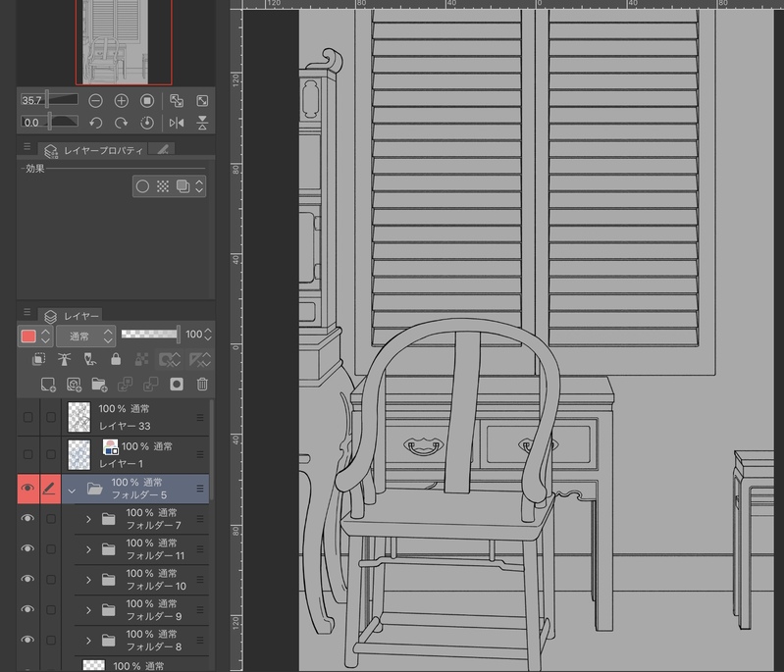Open the 通常 blending mode dropdown
Screen dimensions: 784x672
click(84, 336)
